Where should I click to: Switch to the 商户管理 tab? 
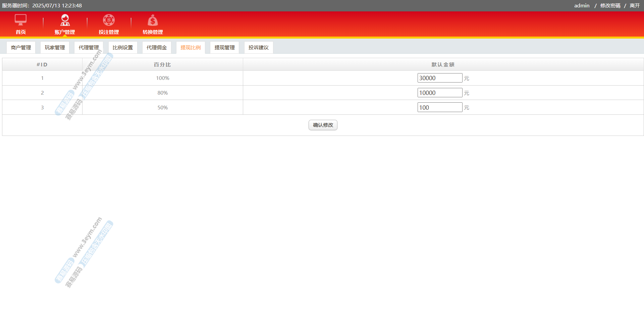coord(21,48)
